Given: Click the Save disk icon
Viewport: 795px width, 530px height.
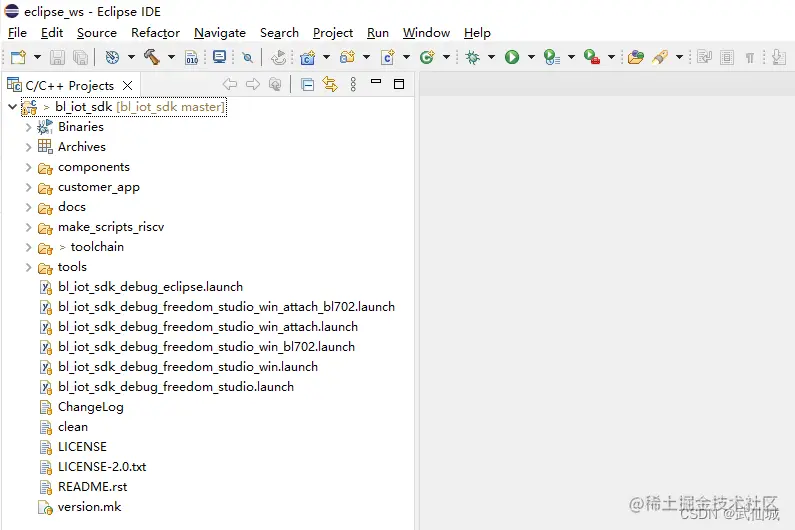Looking at the screenshot, I should [x=57, y=57].
